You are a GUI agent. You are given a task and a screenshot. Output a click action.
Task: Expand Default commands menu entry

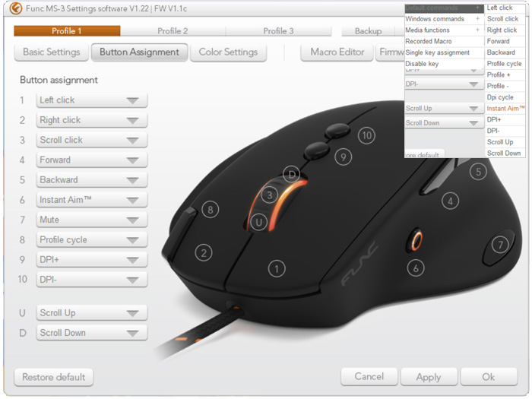(x=444, y=8)
